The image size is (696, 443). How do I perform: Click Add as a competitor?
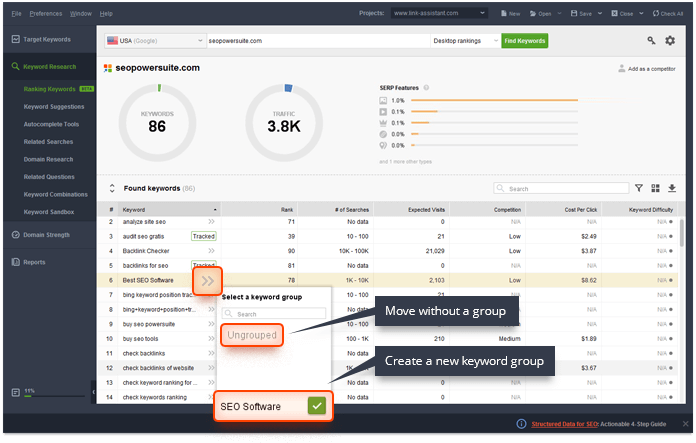point(647,69)
